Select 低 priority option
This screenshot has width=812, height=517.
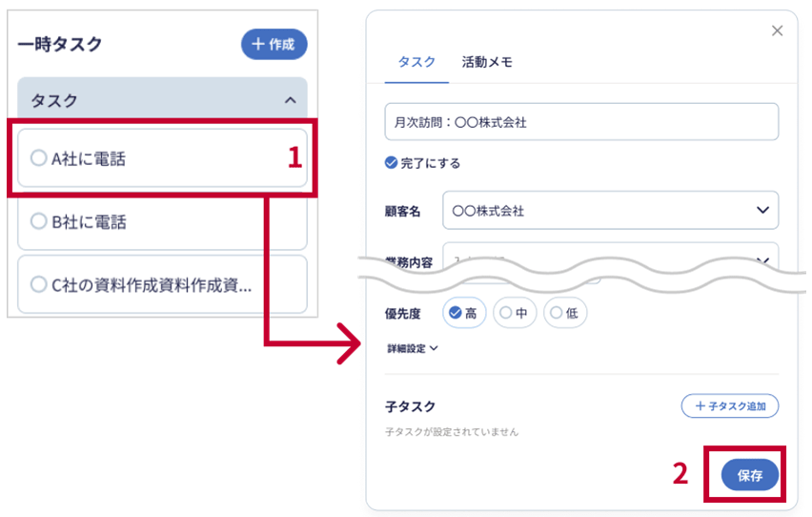[565, 312]
